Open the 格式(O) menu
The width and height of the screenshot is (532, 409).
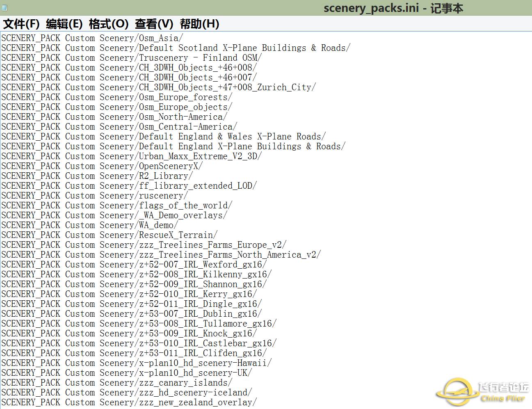109,24
